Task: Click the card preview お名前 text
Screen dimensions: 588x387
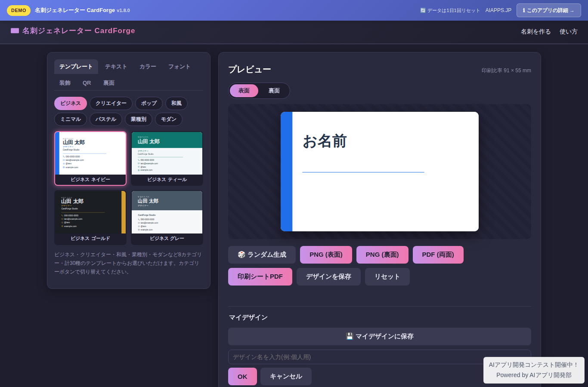Action: point(325,141)
